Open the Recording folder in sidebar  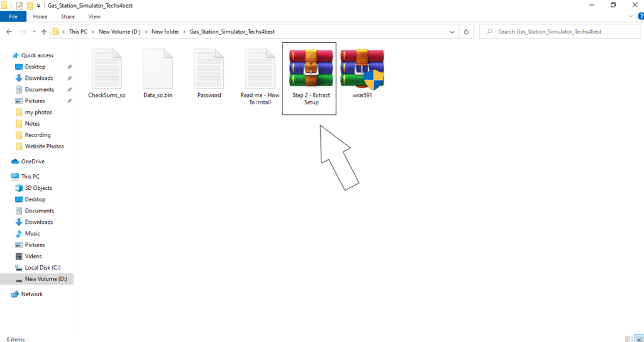tap(37, 135)
